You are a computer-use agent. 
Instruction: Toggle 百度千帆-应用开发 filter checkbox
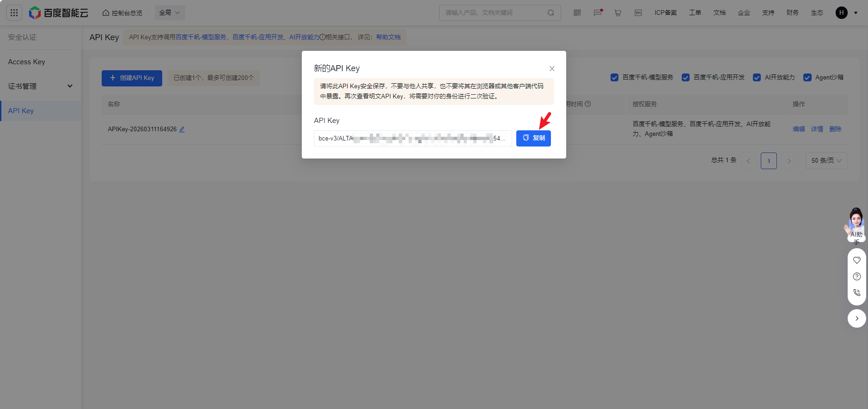685,78
